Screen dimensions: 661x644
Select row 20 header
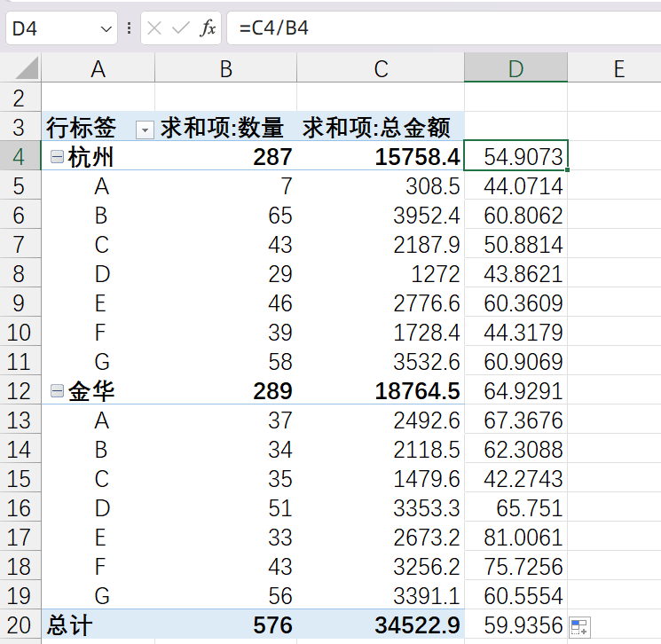click(20, 624)
